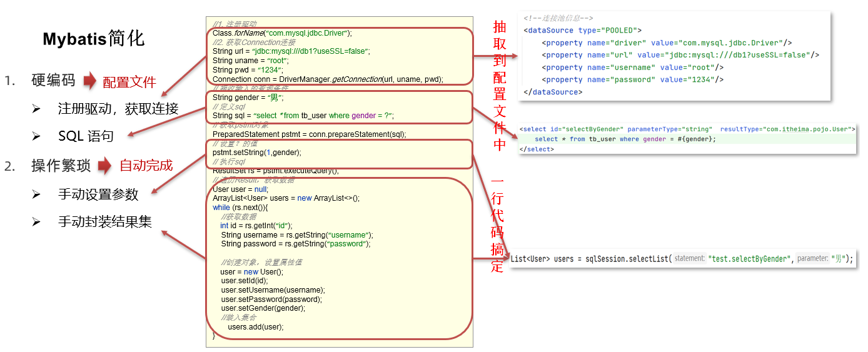Click the comment "//获取数据"
This screenshot has height=352, width=868.
pyautogui.click(x=239, y=217)
